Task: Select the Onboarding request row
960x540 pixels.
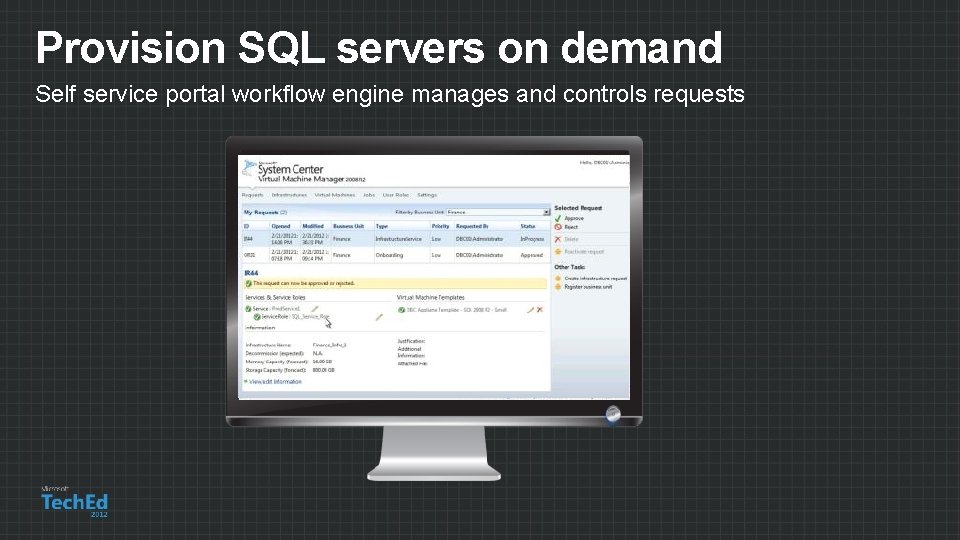Action: [396, 255]
